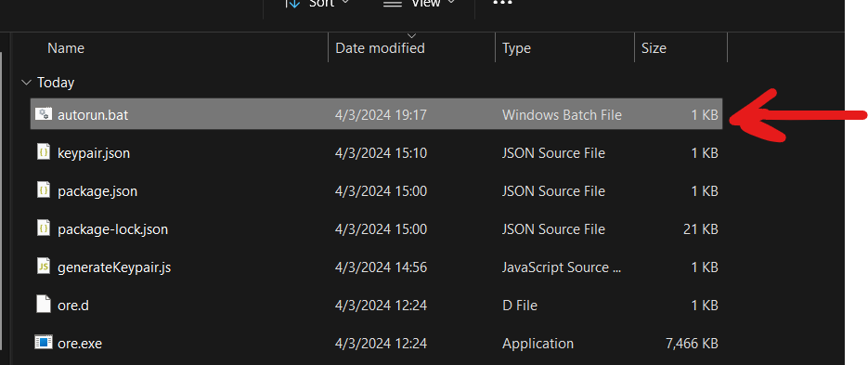Select the keypair.json file name
868x365 pixels.
point(94,153)
